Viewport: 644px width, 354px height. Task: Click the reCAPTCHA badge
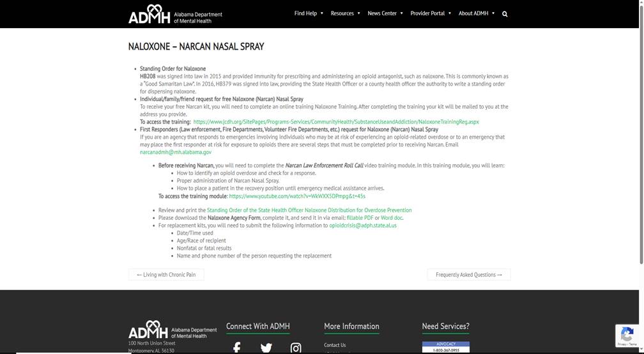pos(627,335)
